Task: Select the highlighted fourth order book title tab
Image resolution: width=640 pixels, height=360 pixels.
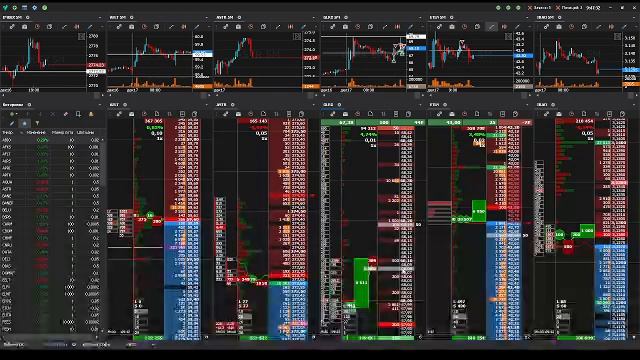Action: 329,105
